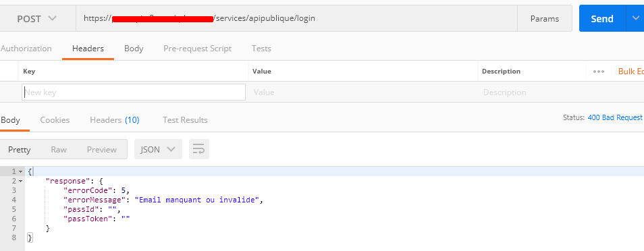Click the Send button
This screenshot has width=644, height=251.
tap(602, 18)
